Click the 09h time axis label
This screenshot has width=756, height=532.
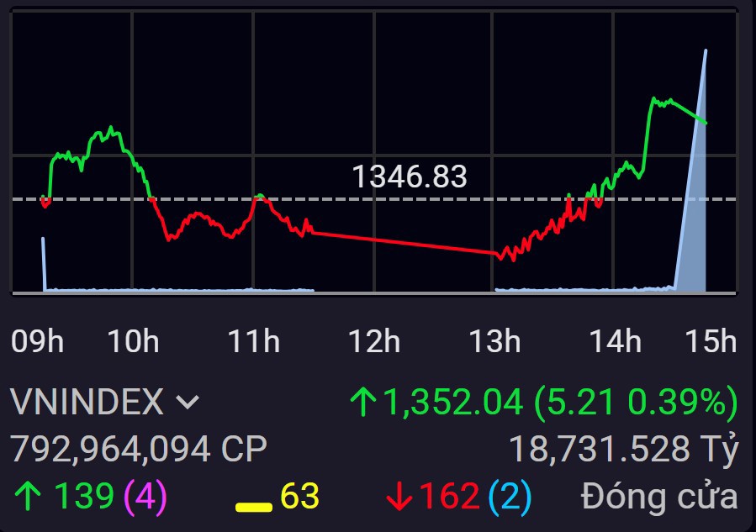coord(37,341)
